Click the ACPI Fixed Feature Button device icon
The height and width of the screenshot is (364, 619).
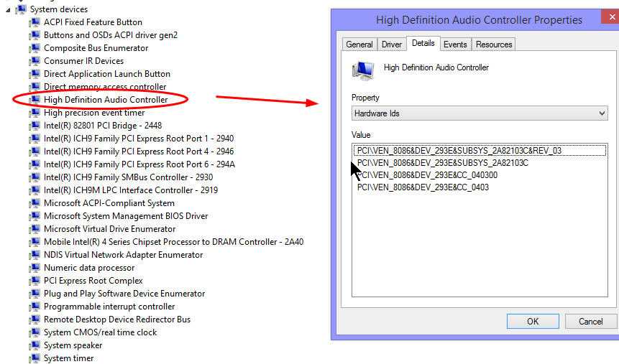[35, 22]
